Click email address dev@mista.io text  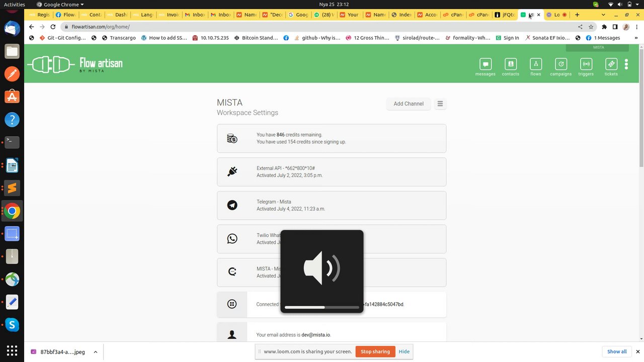tap(315, 335)
